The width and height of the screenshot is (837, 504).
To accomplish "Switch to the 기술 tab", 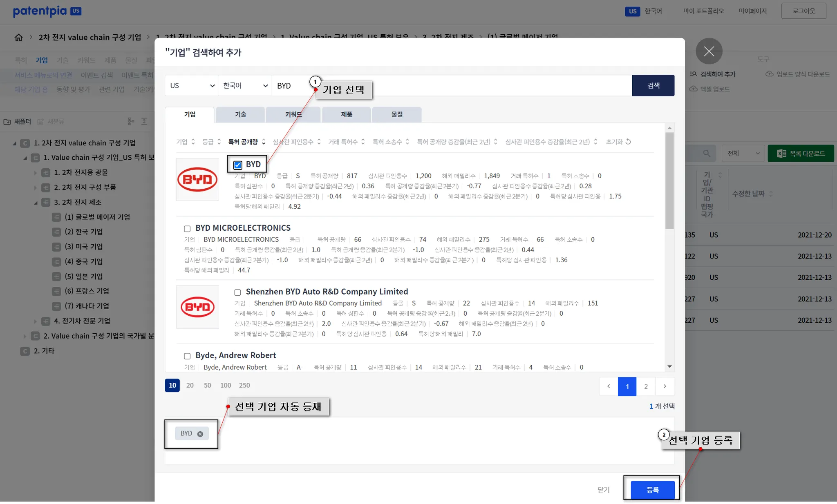I will [240, 114].
